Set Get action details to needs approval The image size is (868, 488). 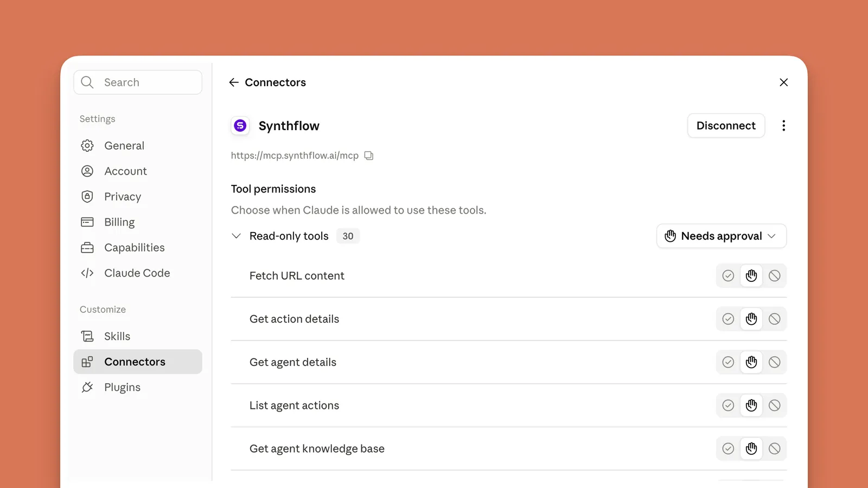(751, 319)
